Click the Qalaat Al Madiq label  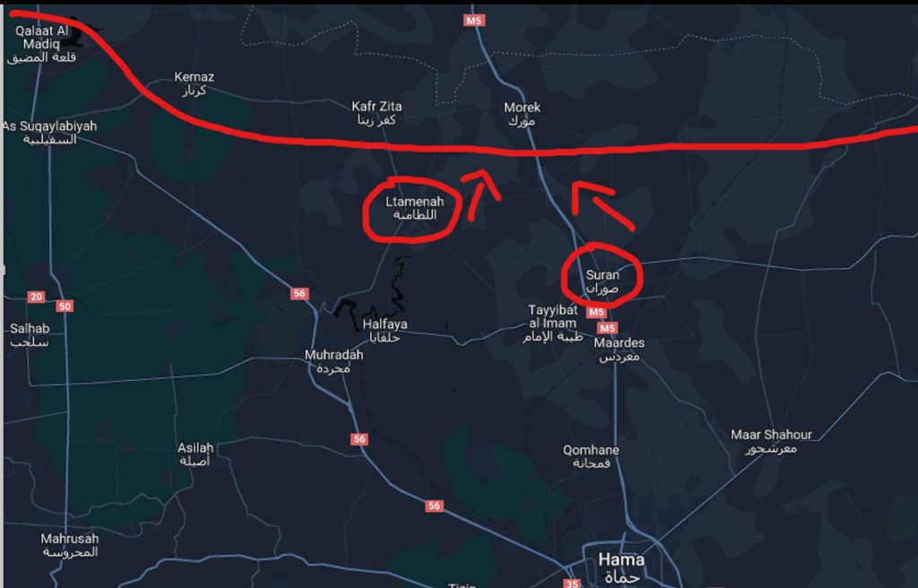tap(41, 44)
